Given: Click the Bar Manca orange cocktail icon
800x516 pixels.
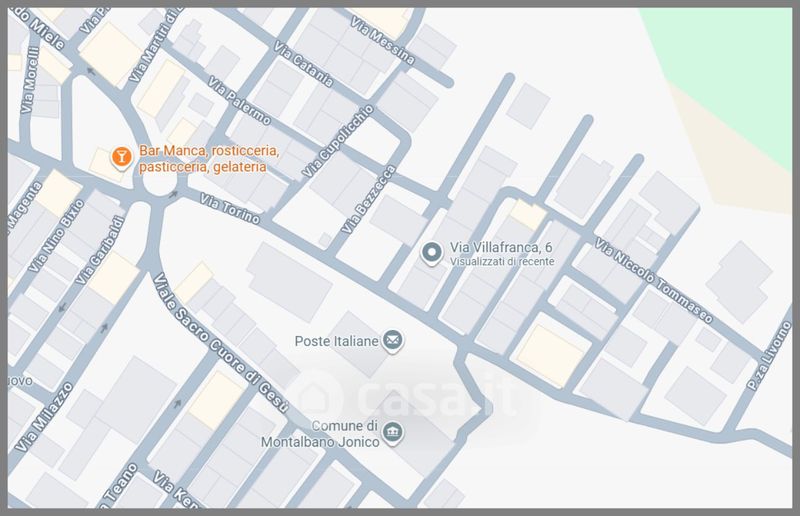Looking at the screenshot, I should pos(121,157).
